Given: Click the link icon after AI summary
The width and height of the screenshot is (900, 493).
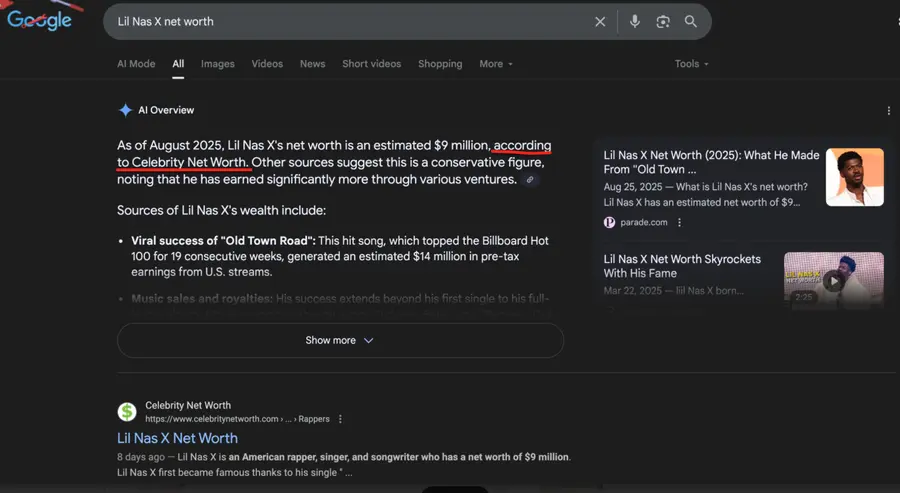Looking at the screenshot, I should 530,180.
